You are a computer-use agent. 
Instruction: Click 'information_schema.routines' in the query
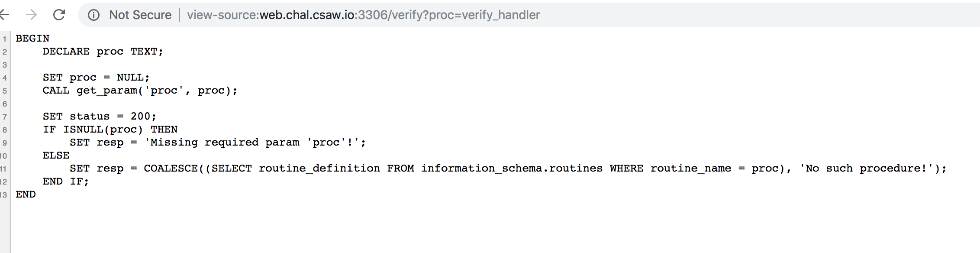512,169
